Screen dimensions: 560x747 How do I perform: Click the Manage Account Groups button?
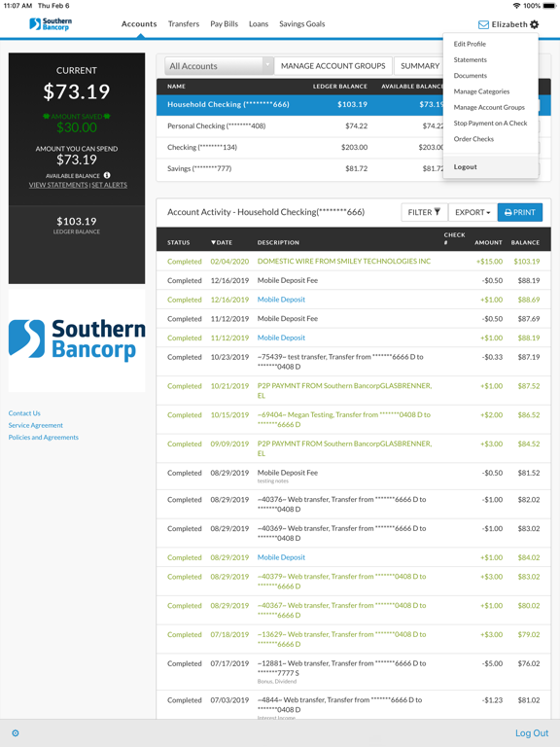click(x=332, y=66)
